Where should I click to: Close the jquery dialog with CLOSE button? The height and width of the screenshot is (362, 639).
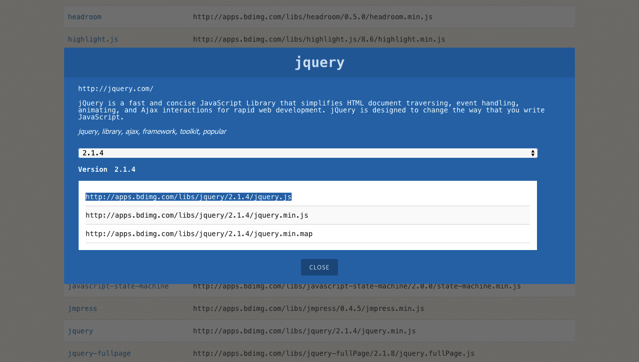click(319, 267)
